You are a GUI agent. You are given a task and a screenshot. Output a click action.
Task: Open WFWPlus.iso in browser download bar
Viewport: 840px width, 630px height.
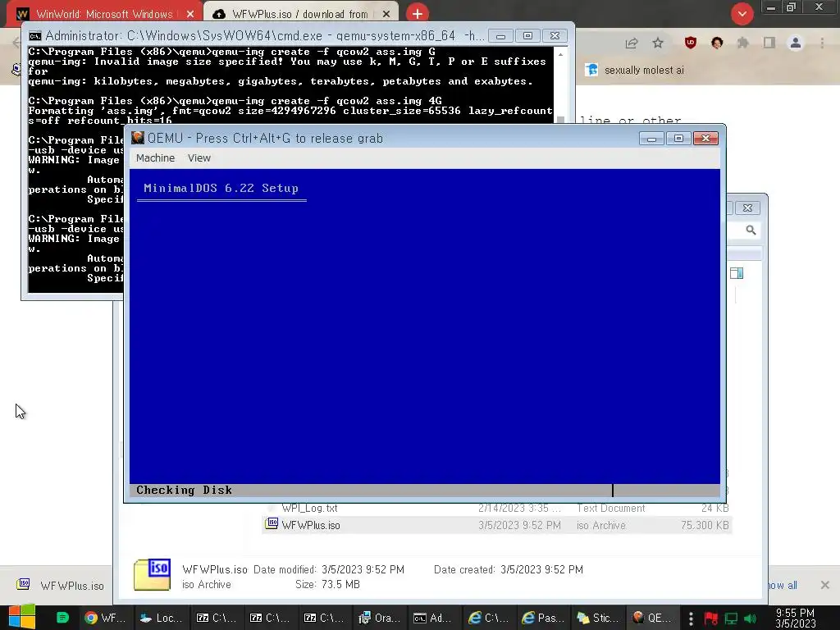(60, 586)
